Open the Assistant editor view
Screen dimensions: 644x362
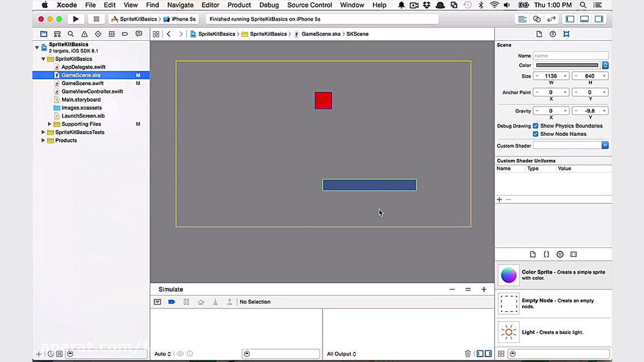(x=537, y=19)
